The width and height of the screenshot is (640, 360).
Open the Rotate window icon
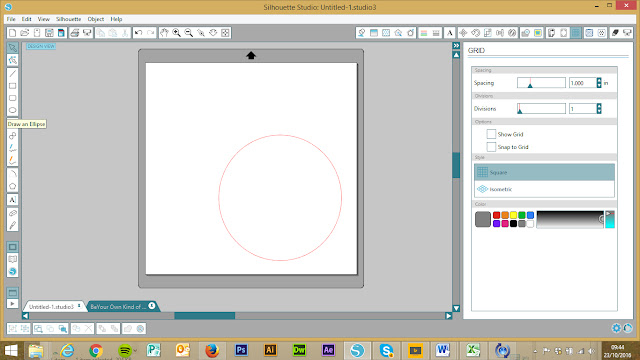click(x=475, y=33)
